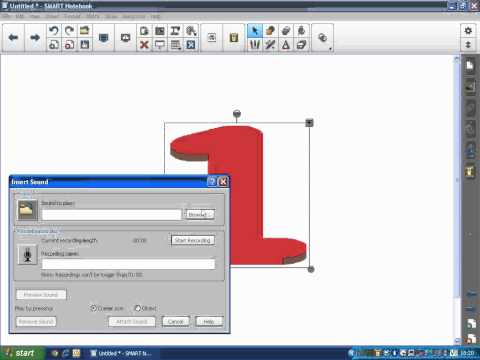
Task: Click the question mark button on dialog title
Action: coord(212,182)
